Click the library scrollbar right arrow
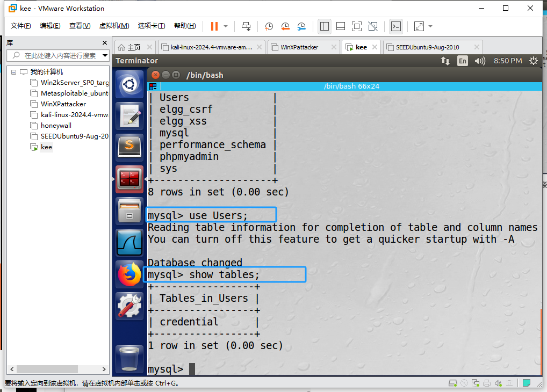 click(104, 369)
